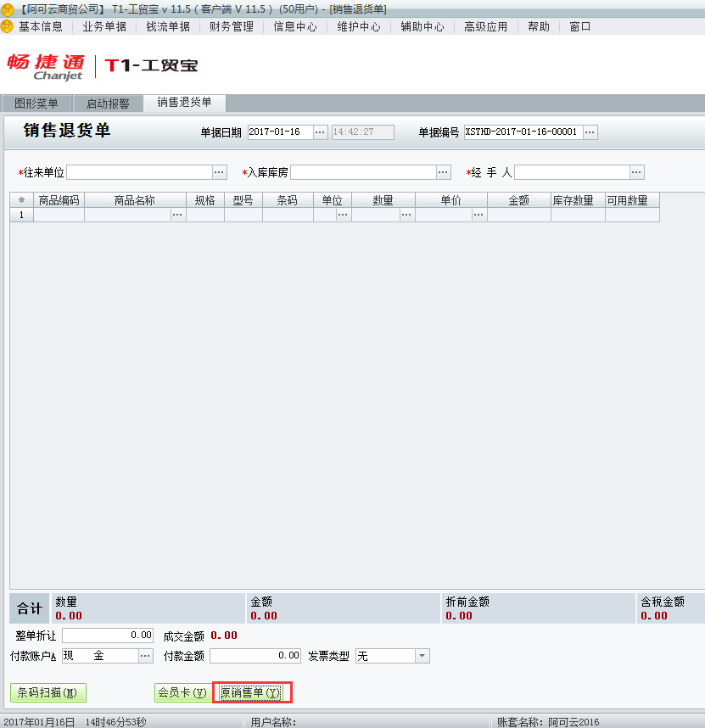Viewport: 705px width, 728px height.
Task: Open the 单位 unit lookup in the grid
Action: click(343, 215)
